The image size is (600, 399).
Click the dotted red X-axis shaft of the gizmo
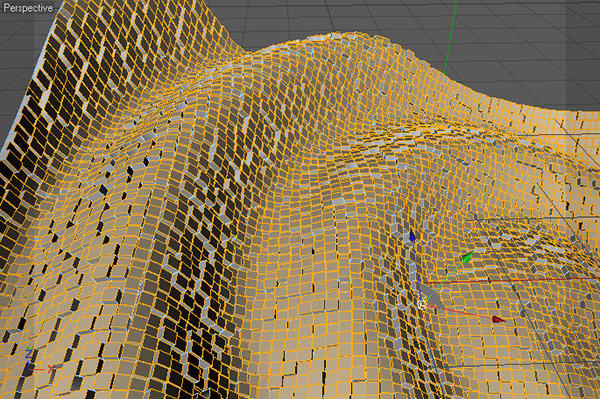pos(459,312)
